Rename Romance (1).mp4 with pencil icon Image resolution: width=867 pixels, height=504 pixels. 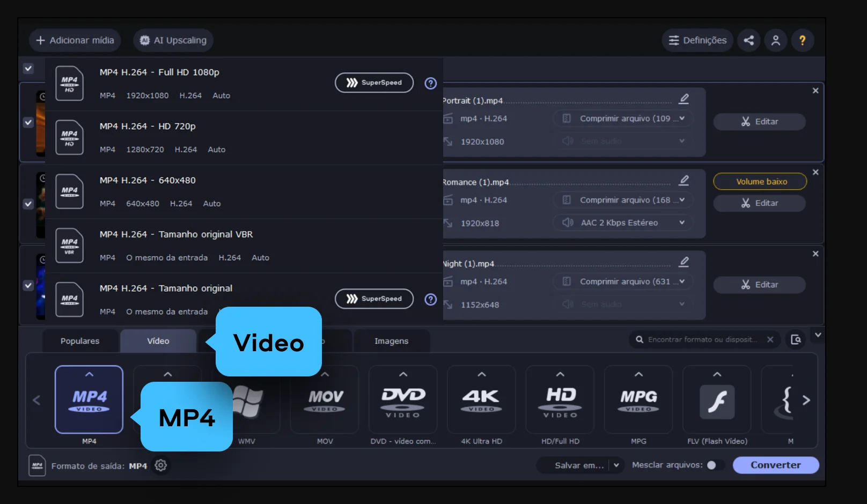coord(684,180)
